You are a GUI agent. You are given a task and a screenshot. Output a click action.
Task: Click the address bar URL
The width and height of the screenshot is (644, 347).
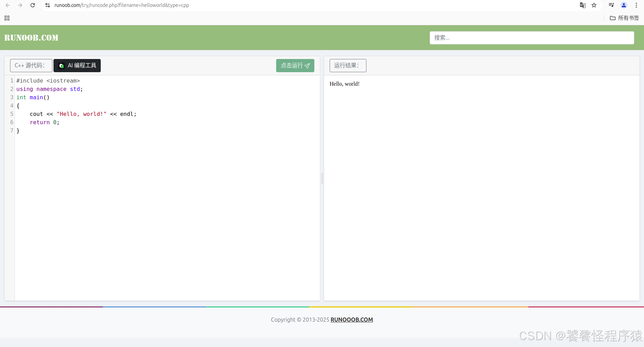pos(122,5)
